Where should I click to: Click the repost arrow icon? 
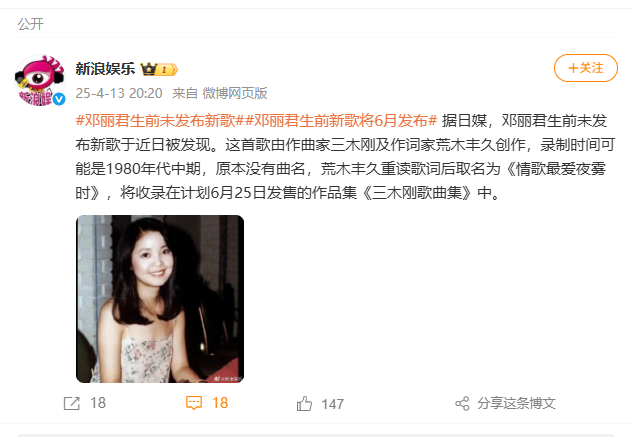tap(72, 403)
